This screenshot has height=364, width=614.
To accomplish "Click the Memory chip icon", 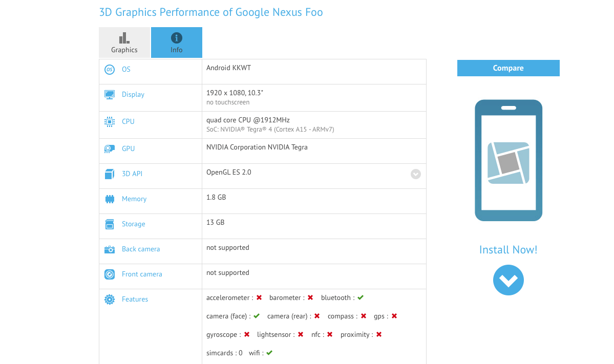I will point(109,199).
